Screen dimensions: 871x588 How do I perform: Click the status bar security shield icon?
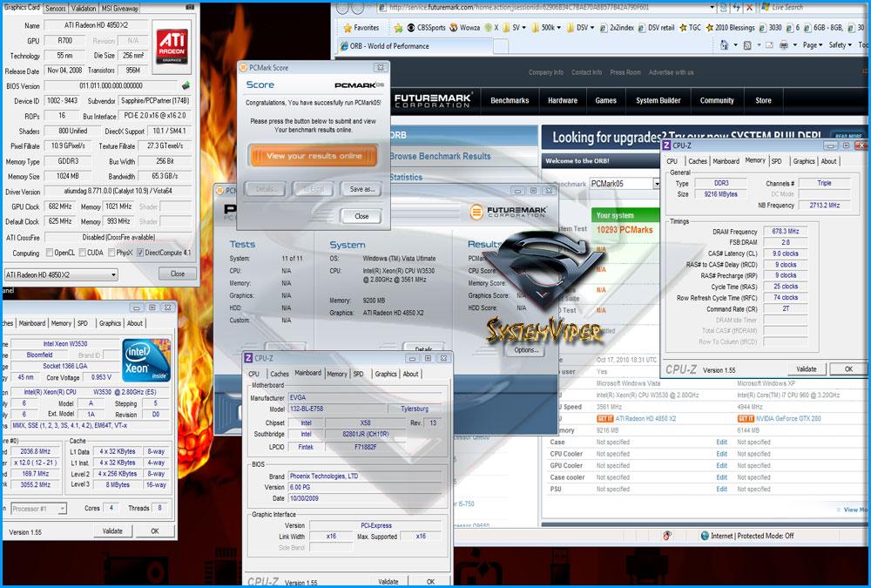667,536
